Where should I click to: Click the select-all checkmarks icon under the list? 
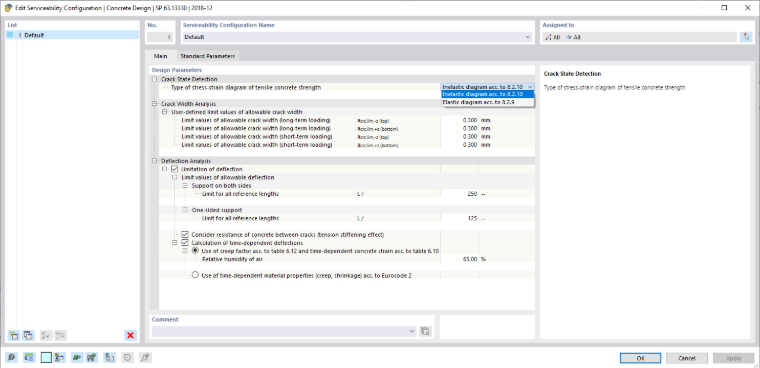[x=47, y=335]
